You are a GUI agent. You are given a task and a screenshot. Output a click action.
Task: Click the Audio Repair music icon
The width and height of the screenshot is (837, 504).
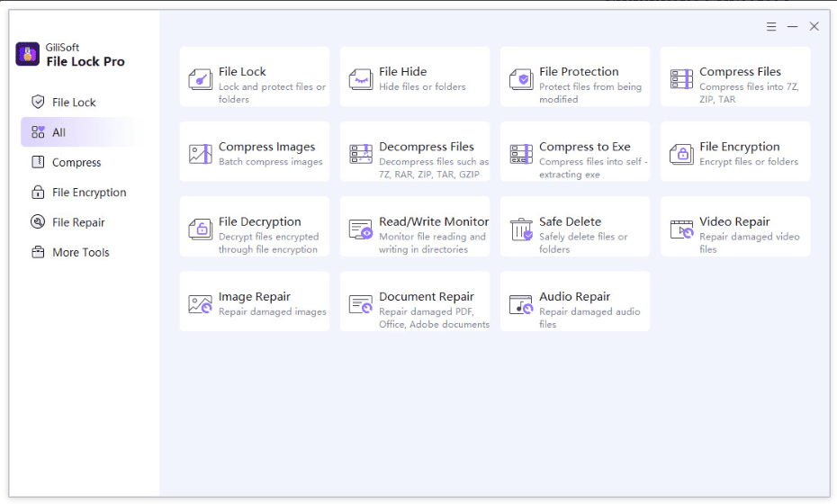pos(521,304)
